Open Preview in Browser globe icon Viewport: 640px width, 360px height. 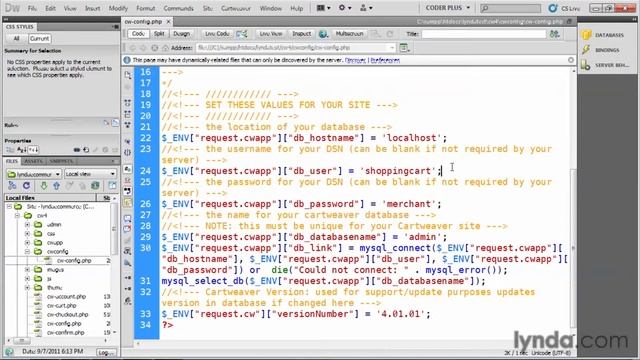pyautogui.click(x=323, y=34)
